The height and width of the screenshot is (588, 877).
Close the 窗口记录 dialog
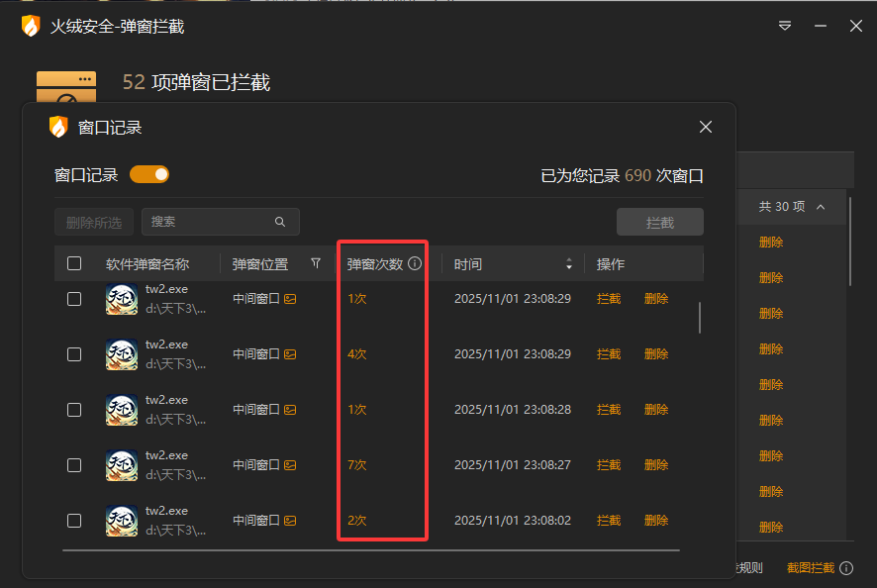(x=706, y=127)
